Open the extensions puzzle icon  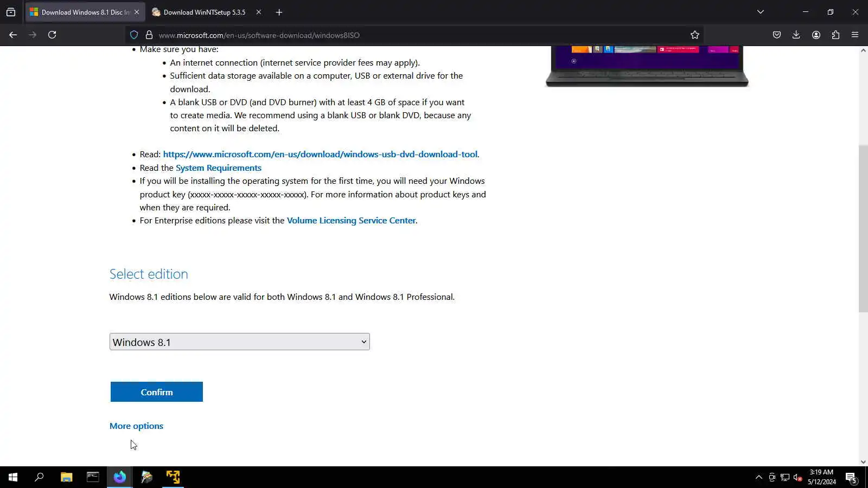pos(835,35)
